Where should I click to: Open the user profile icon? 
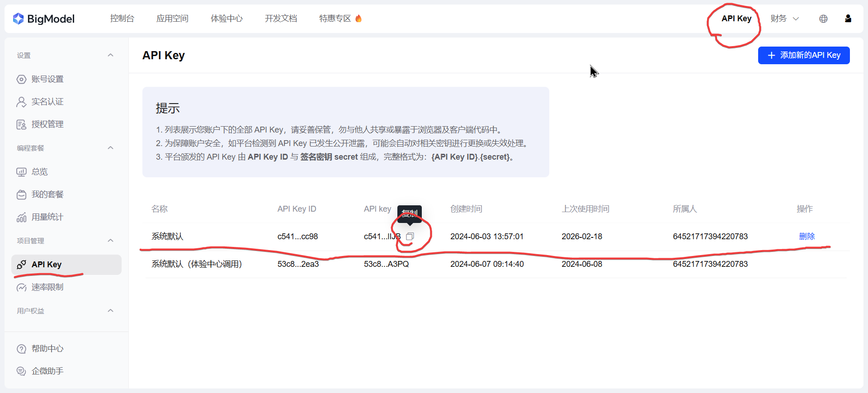point(848,19)
